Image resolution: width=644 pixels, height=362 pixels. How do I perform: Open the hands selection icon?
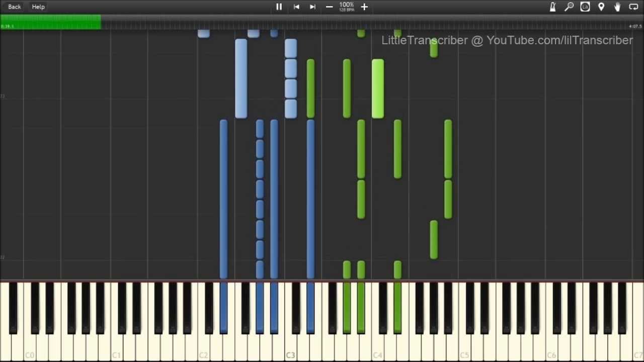pos(617,7)
